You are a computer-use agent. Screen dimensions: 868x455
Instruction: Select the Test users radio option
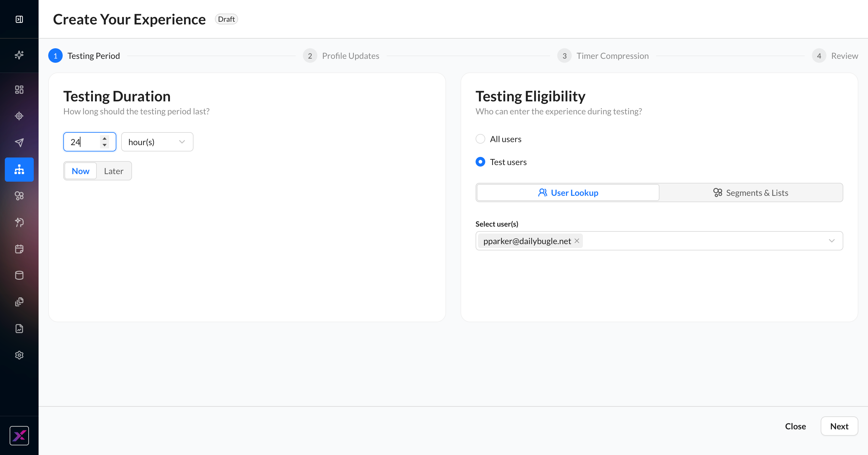pyautogui.click(x=480, y=162)
